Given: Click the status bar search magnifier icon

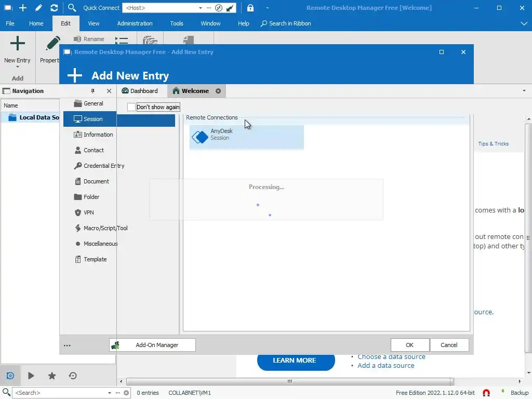Looking at the screenshot, I should [x=6, y=392].
